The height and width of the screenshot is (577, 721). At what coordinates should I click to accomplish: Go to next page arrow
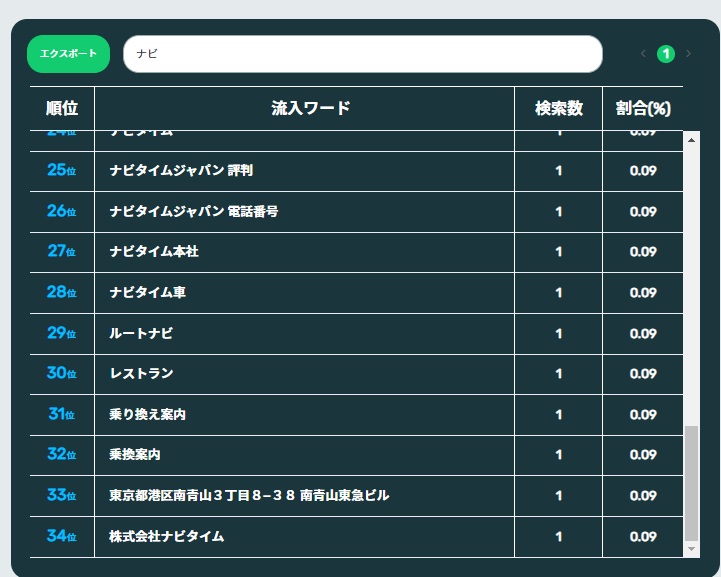coord(688,54)
